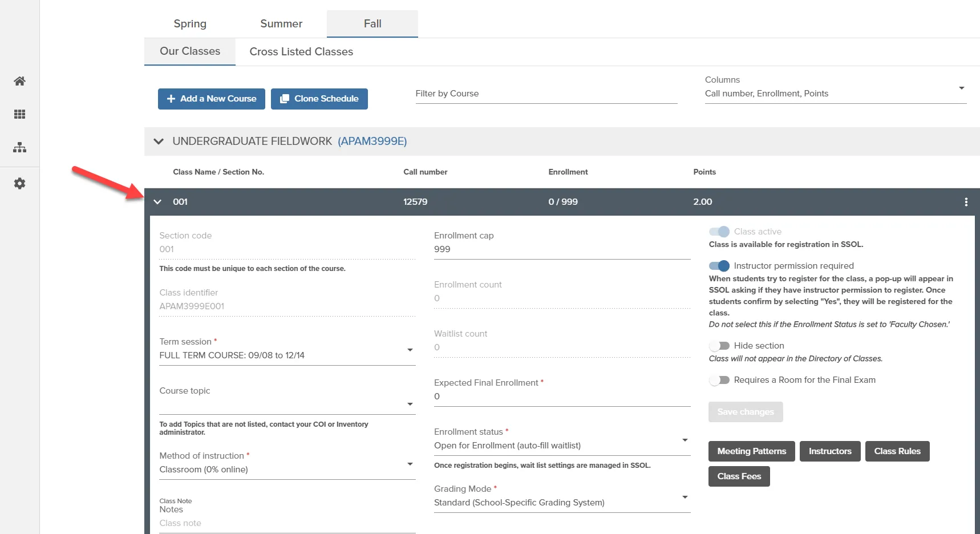Click the Filter by Course field
Viewport: 980px width, 534px height.
click(x=546, y=94)
